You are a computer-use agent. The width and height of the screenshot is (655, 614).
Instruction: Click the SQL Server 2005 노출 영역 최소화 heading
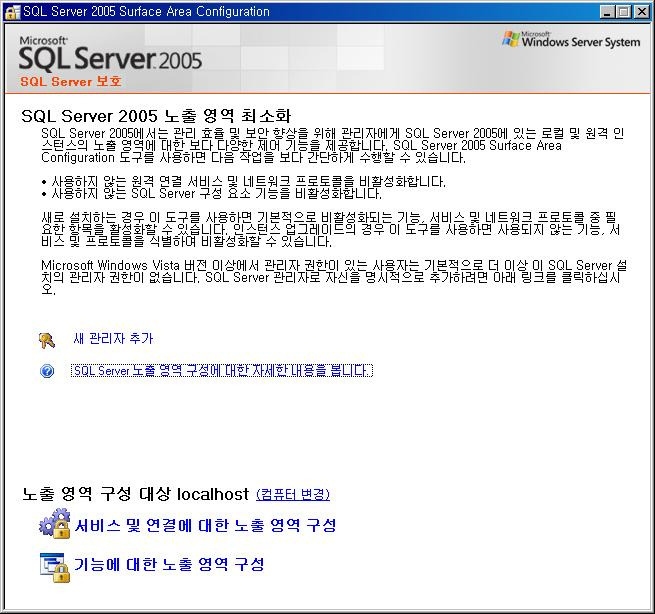click(x=156, y=116)
